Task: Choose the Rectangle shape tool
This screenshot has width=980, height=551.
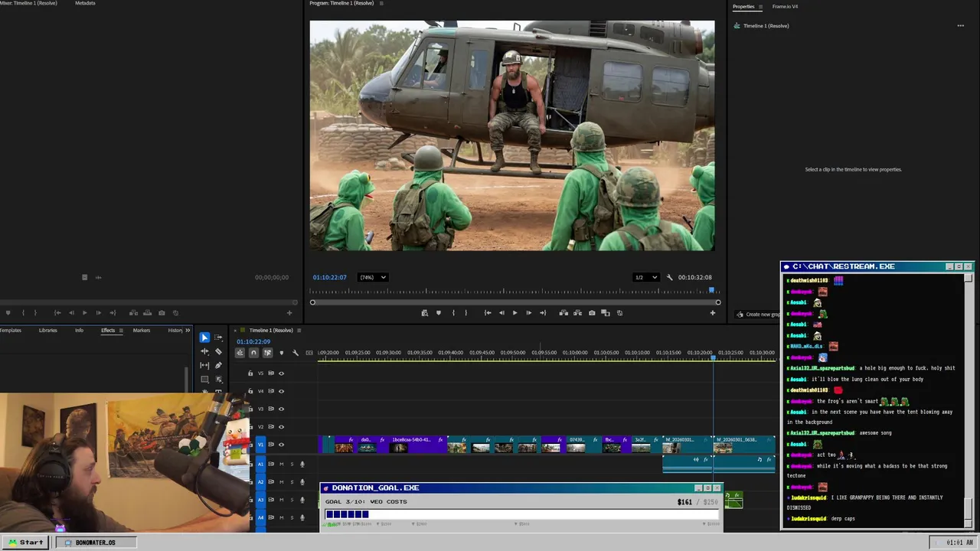Action: 204,379
